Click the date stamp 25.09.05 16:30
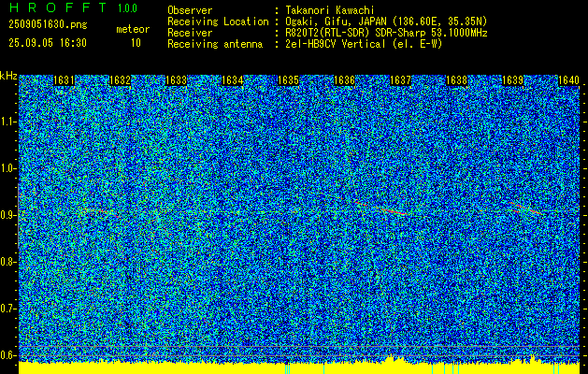This screenshot has height=374, width=588. (x=48, y=43)
